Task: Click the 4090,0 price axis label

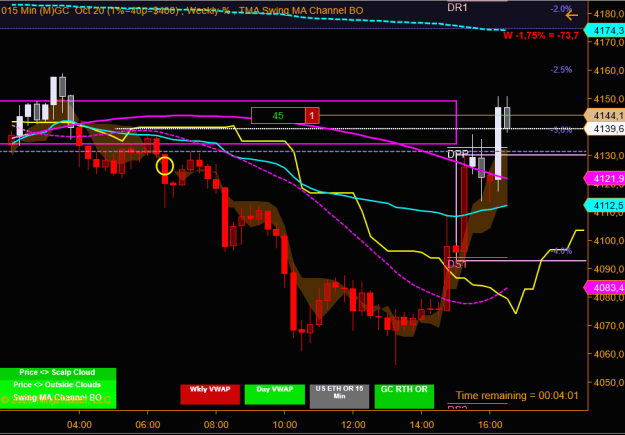Action: click(609, 269)
